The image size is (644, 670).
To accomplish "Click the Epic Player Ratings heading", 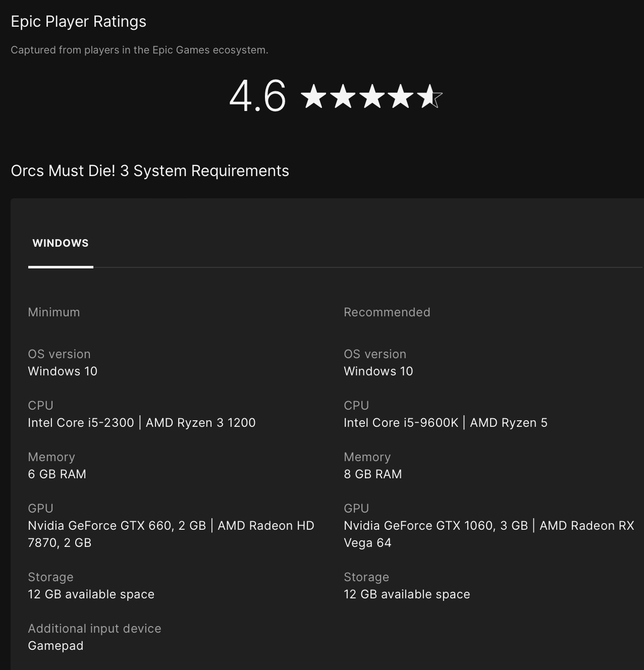I will 79,22.
